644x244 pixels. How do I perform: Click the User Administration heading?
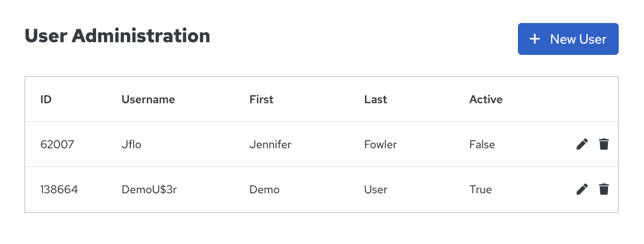[117, 36]
